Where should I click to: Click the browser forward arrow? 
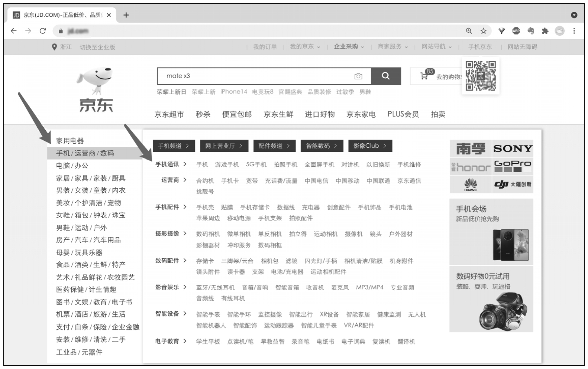[x=28, y=31]
